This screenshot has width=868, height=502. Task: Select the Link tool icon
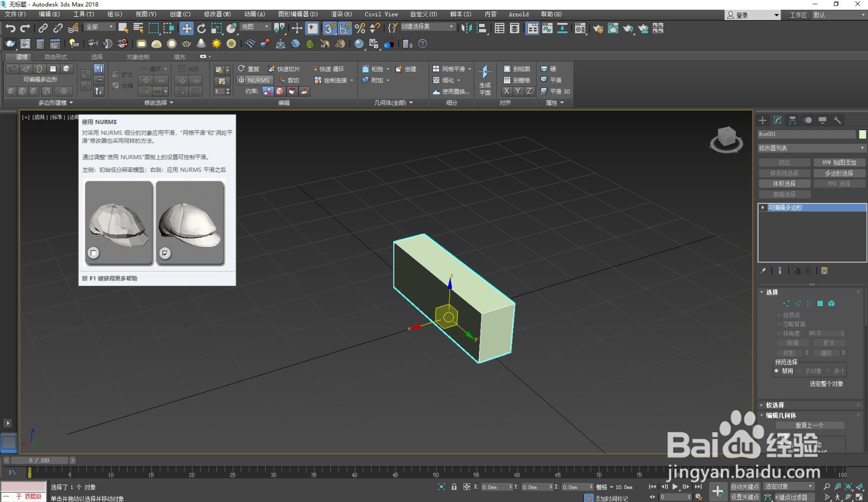(x=43, y=28)
